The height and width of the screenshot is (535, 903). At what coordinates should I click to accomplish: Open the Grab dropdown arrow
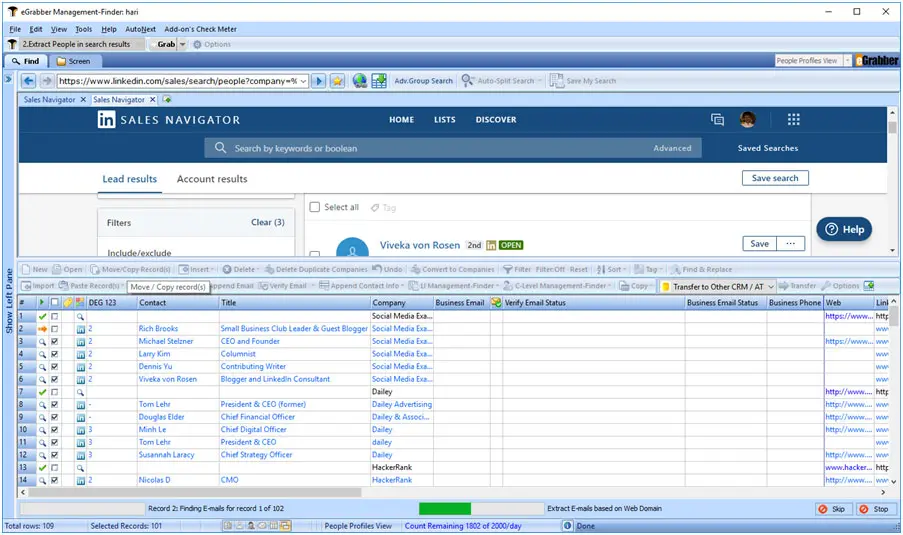click(x=183, y=44)
